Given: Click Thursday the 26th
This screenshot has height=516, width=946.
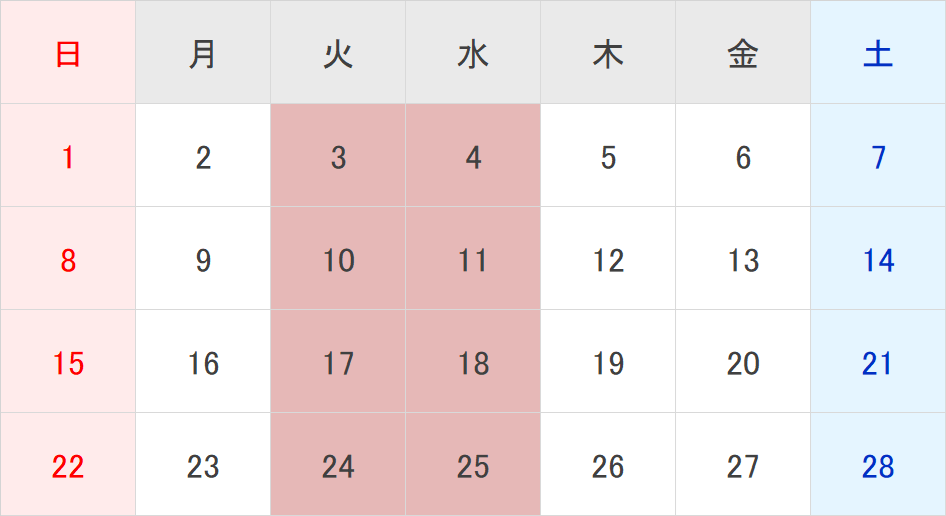Looking at the screenshot, I should click(x=608, y=466).
